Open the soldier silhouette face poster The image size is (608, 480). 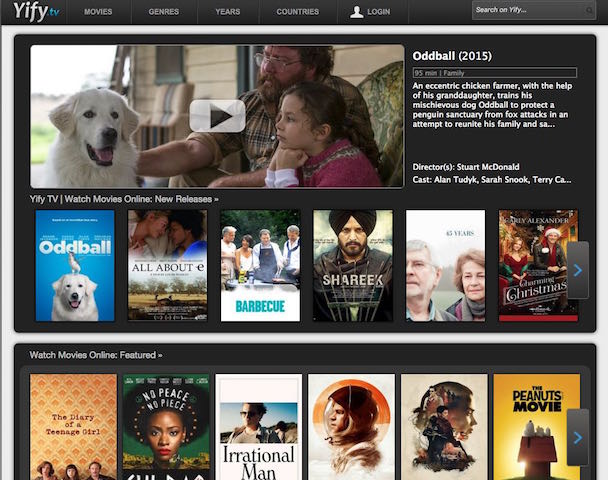(444, 427)
